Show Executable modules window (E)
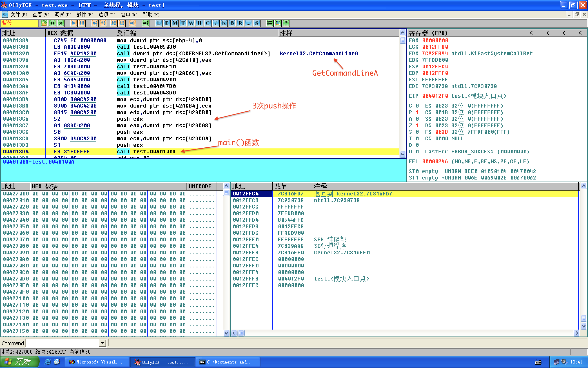 pos(167,23)
